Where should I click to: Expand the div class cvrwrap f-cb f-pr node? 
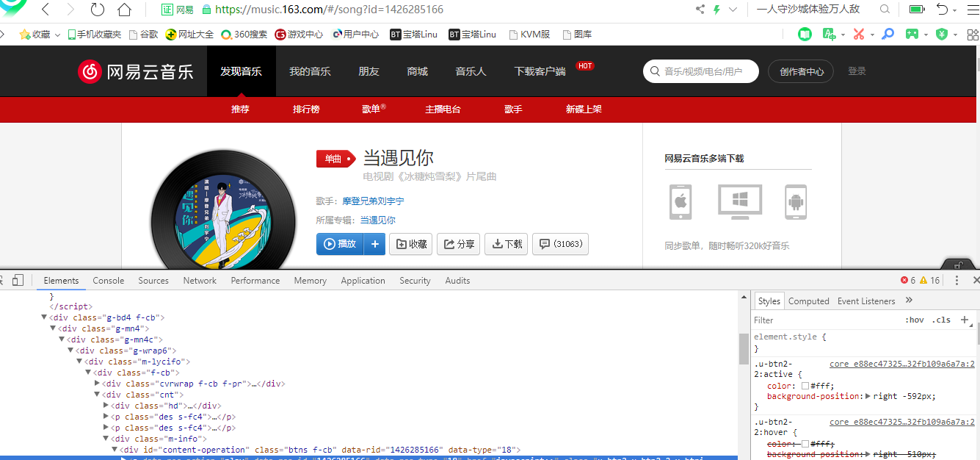pos(98,384)
